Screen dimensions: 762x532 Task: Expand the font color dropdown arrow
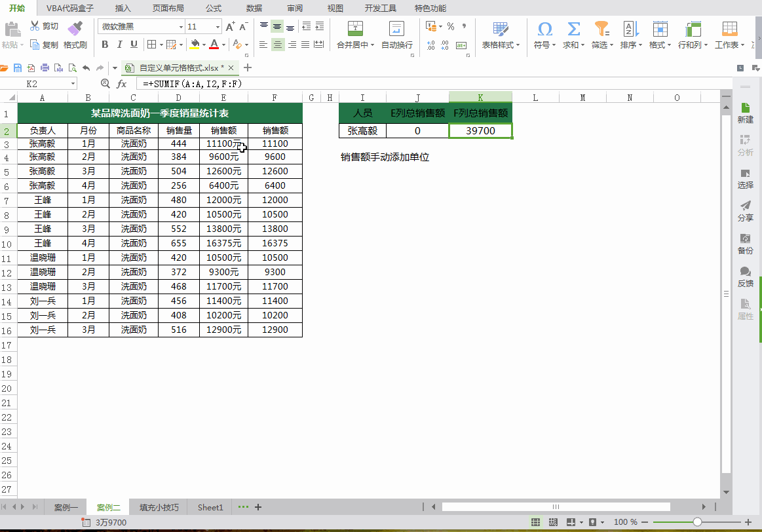223,45
